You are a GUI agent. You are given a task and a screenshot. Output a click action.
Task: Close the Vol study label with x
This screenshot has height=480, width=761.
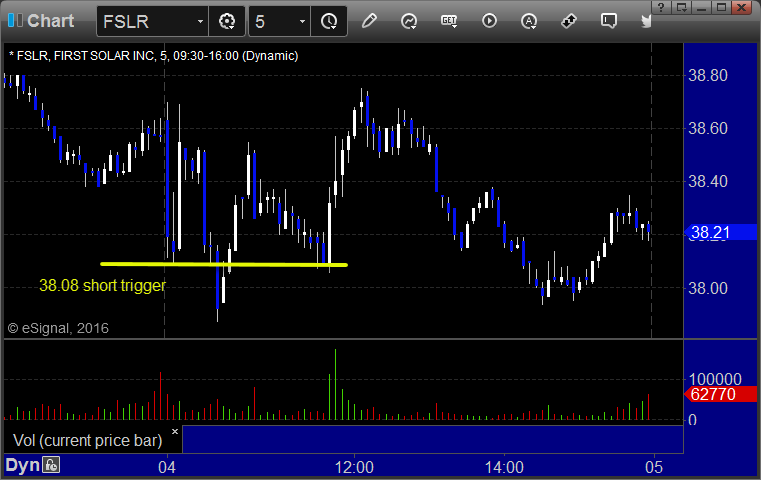(x=175, y=431)
